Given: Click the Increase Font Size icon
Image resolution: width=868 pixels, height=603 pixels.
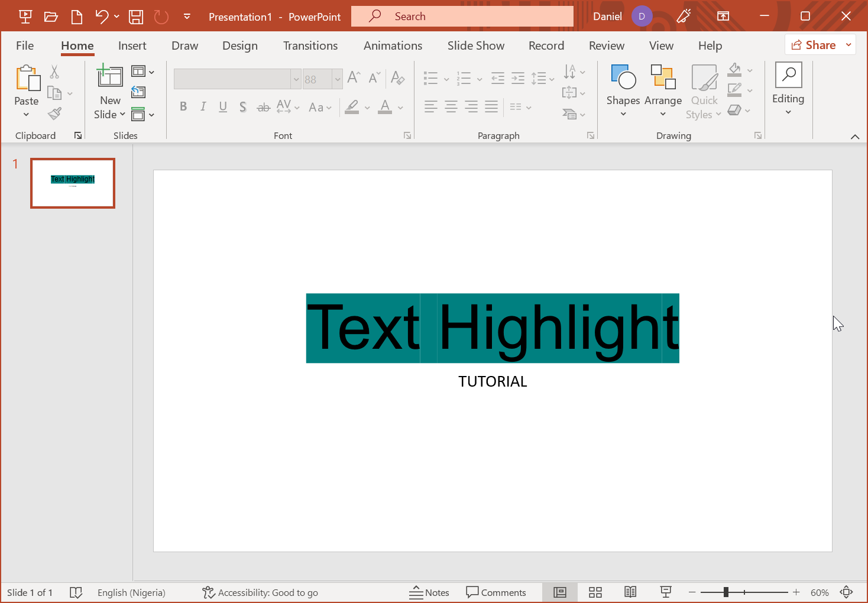Looking at the screenshot, I should click(x=352, y=77).
